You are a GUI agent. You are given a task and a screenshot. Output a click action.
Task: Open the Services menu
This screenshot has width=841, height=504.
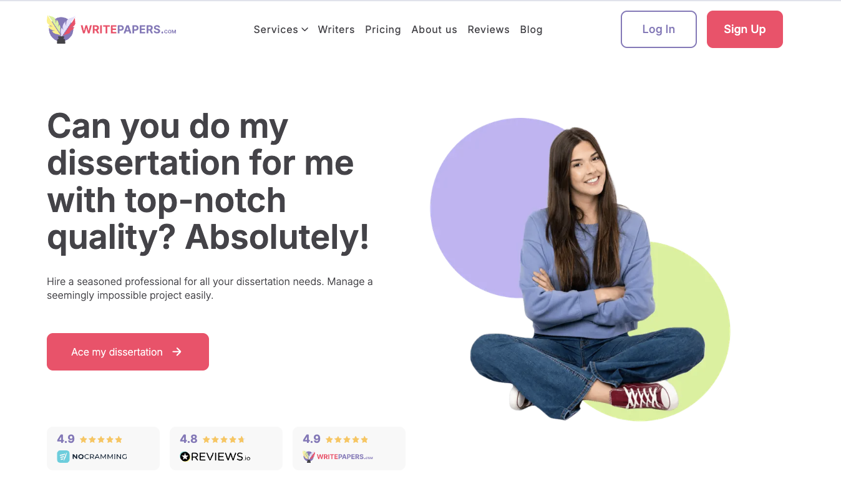click(x=281, y=29)
